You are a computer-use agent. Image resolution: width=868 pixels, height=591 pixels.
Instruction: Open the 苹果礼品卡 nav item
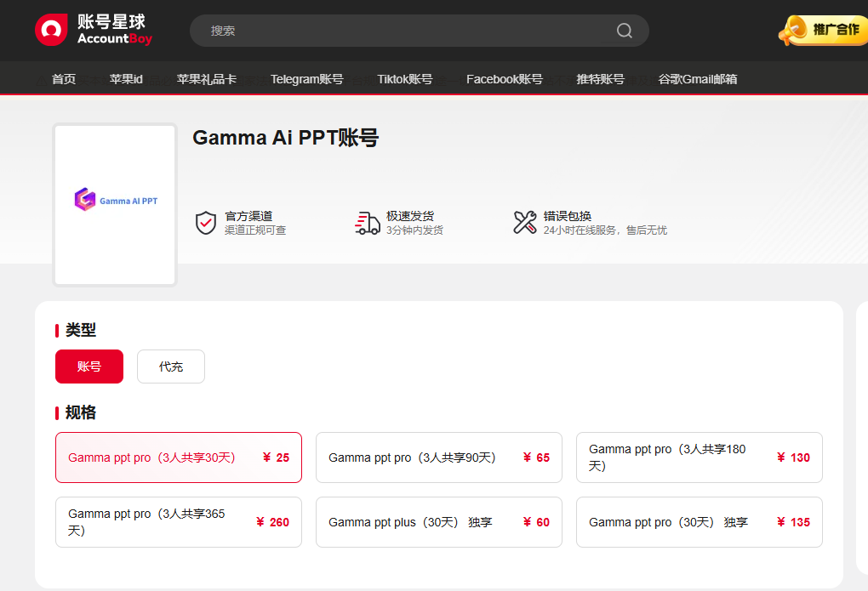pyautogui.click(x=207, y=79)
